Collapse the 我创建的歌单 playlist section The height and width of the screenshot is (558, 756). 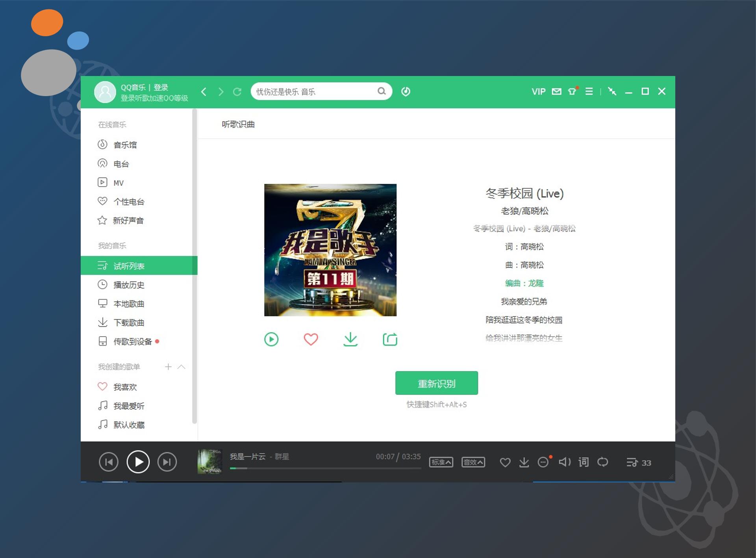pos(181,367)
